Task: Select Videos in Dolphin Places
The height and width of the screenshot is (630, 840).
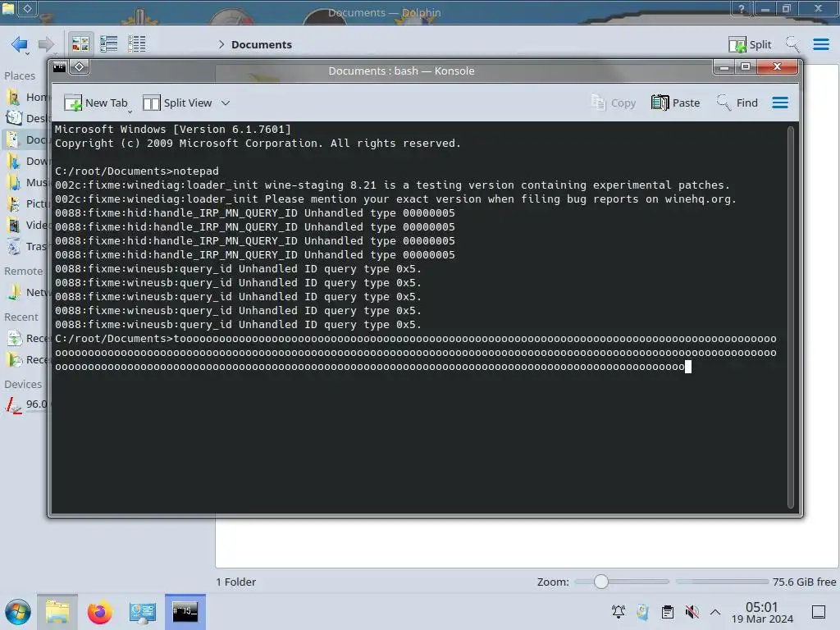Action: 27,225
